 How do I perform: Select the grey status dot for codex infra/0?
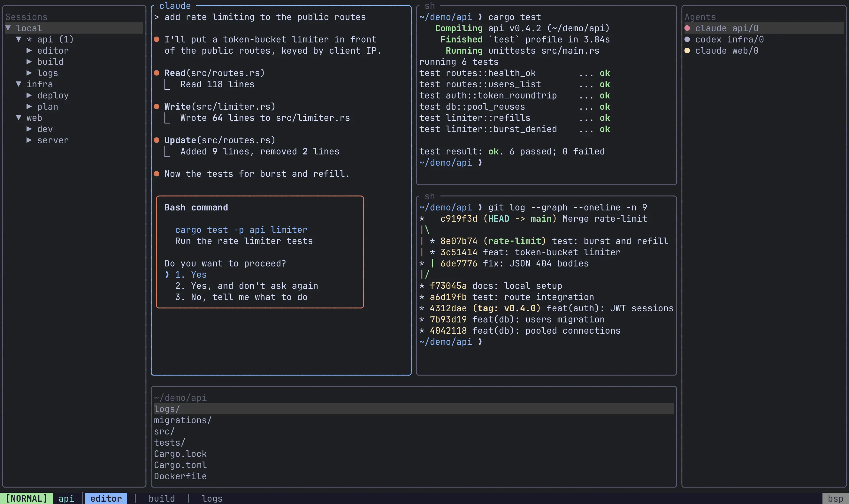[687, 39]
